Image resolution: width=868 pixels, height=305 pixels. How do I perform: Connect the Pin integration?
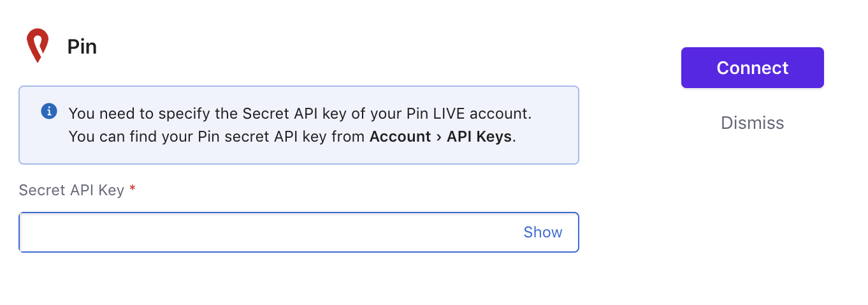point(752,68)
